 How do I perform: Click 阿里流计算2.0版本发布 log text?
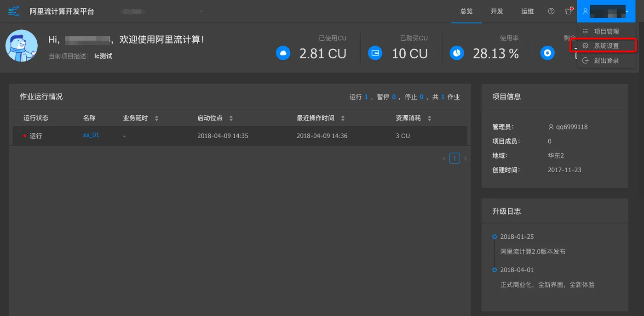coord(533,252)
